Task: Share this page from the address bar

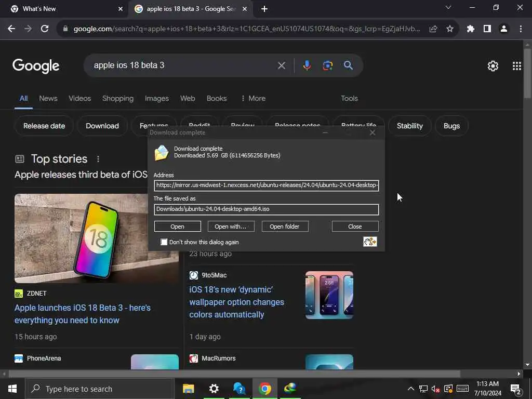Action: click(433, 29)
